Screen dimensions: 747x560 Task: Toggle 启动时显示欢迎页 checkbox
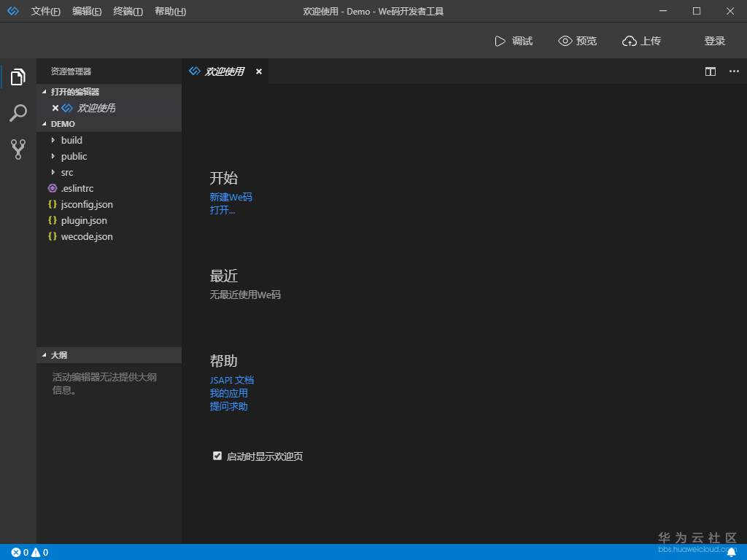[217, 456]
